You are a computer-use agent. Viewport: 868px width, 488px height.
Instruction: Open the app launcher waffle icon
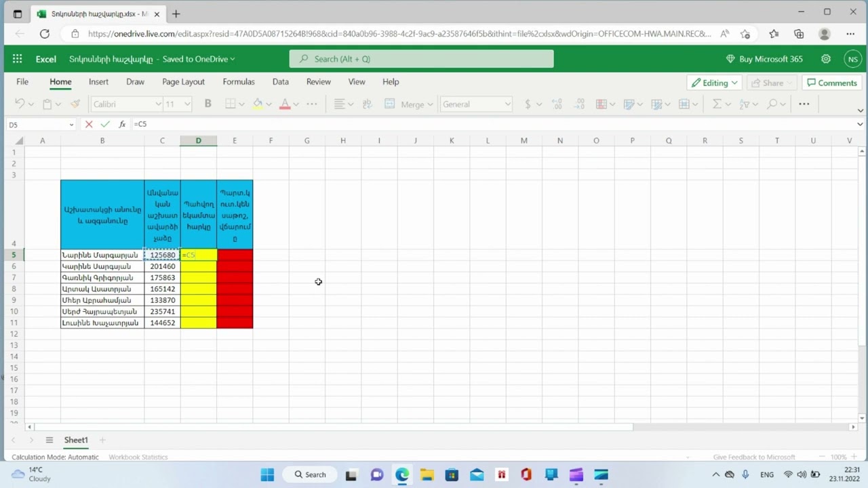[17, 59]
